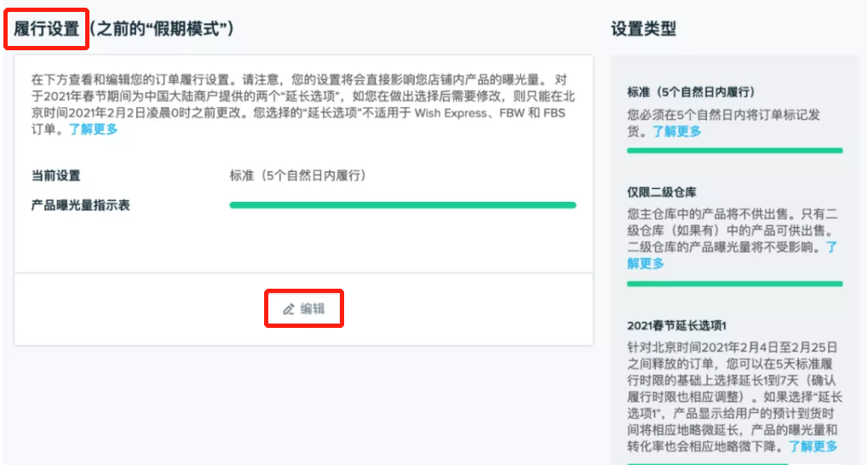Click the 当前设置 label

click(56, 176)
